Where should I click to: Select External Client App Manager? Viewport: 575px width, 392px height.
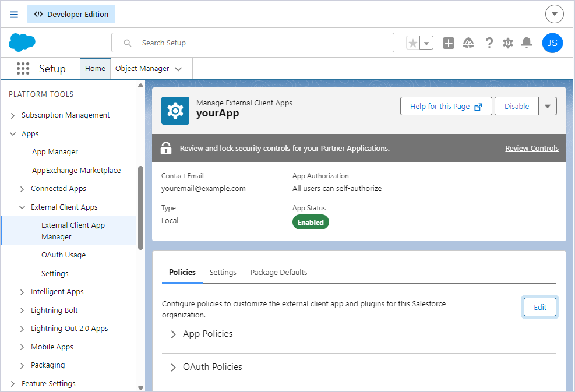click(69, 231)
